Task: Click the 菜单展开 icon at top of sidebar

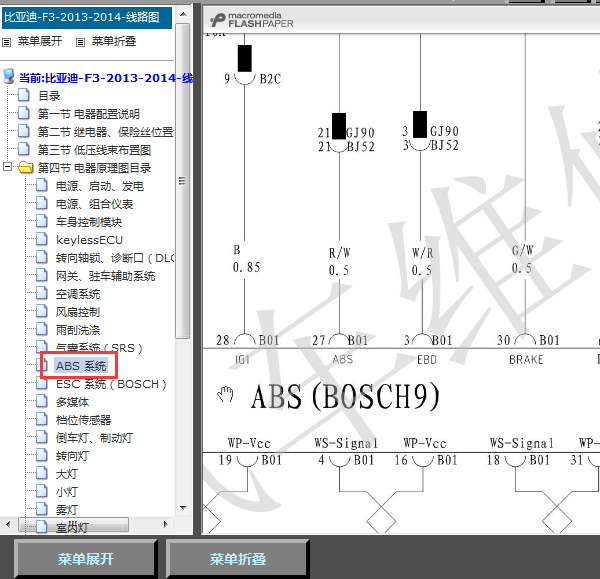Action: pos(7,42)
